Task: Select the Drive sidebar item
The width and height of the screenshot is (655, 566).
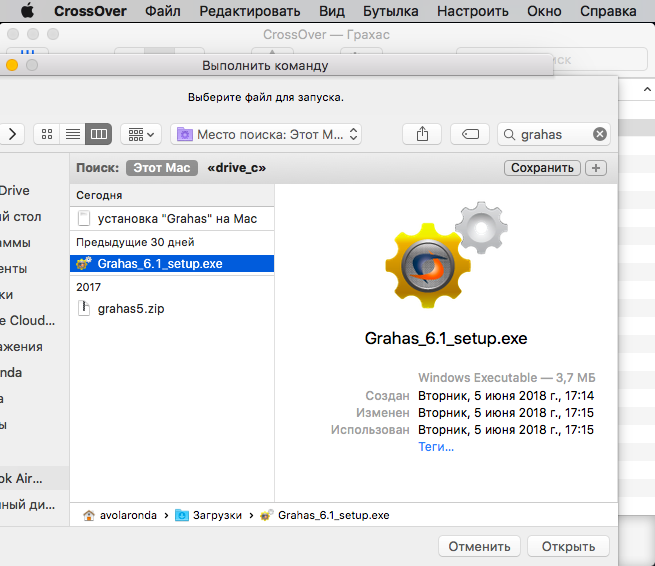Action: (15, 190)
